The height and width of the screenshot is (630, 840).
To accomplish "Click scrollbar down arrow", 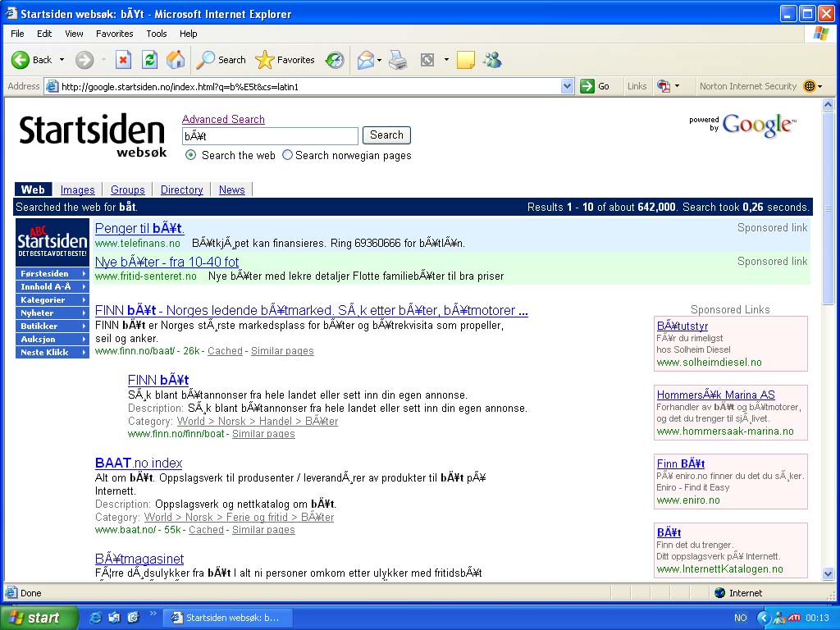I will (829, 573).
